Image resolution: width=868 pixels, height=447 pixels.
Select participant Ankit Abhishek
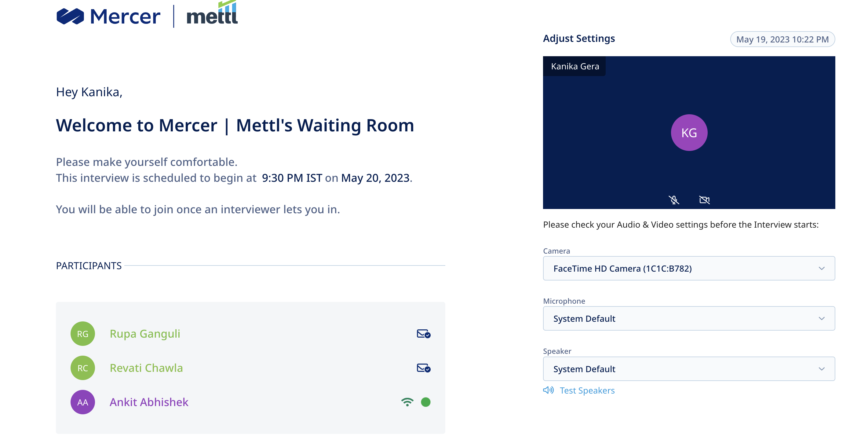[x=149, y=402]
